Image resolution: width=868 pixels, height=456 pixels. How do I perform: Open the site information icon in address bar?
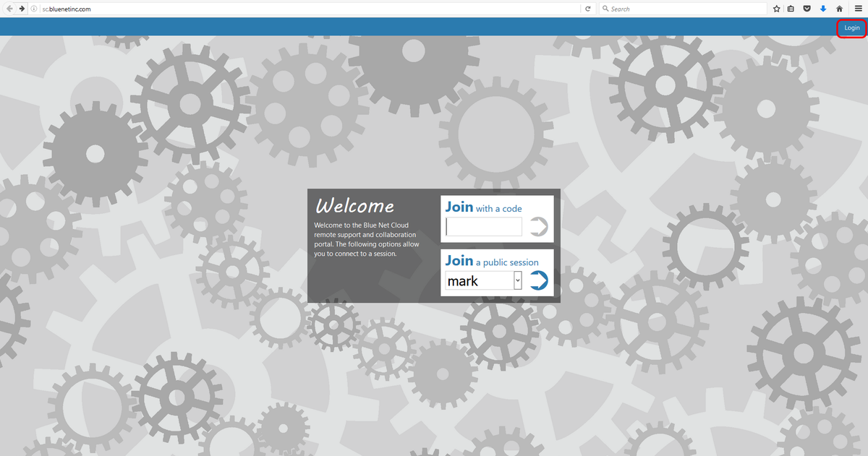pos(34,9)
